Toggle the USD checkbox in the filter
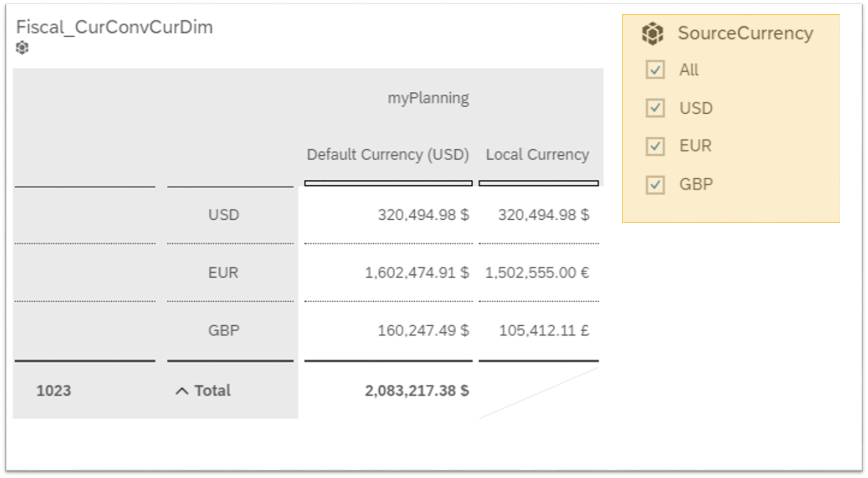The image size is (868, 478). pos(655,108)
